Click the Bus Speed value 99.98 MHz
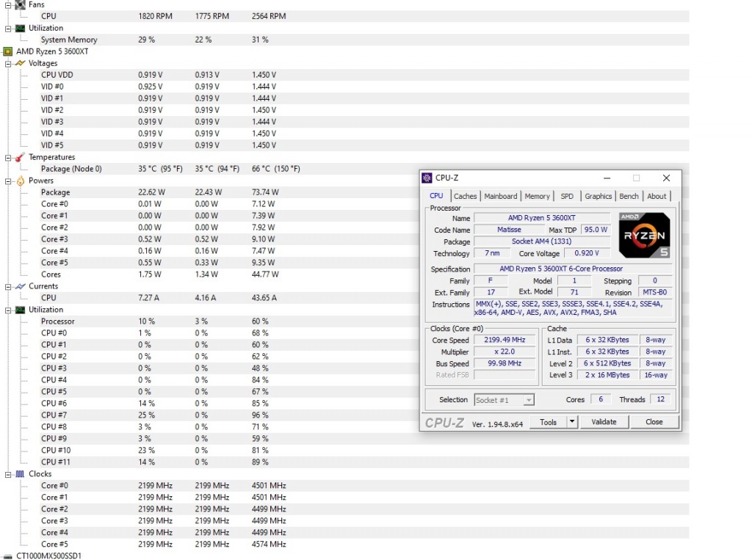 (505, 363)
